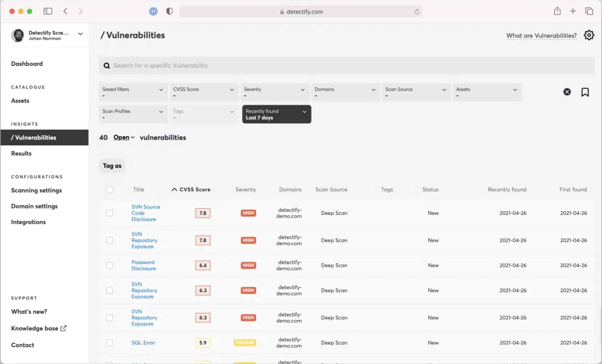This screenshot has height=364, width=602.
Task: Check the SQL Error row checkbox
Action: (x=110, y=343)
